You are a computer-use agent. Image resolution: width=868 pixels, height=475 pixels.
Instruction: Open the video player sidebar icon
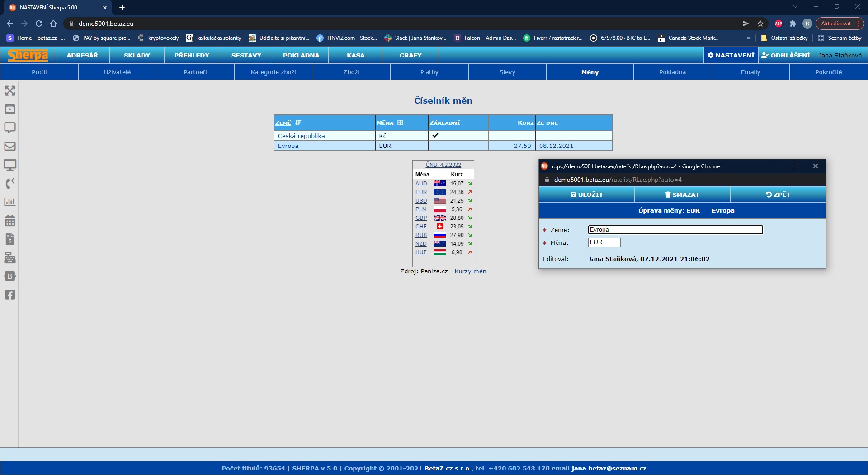click(10, 109)
